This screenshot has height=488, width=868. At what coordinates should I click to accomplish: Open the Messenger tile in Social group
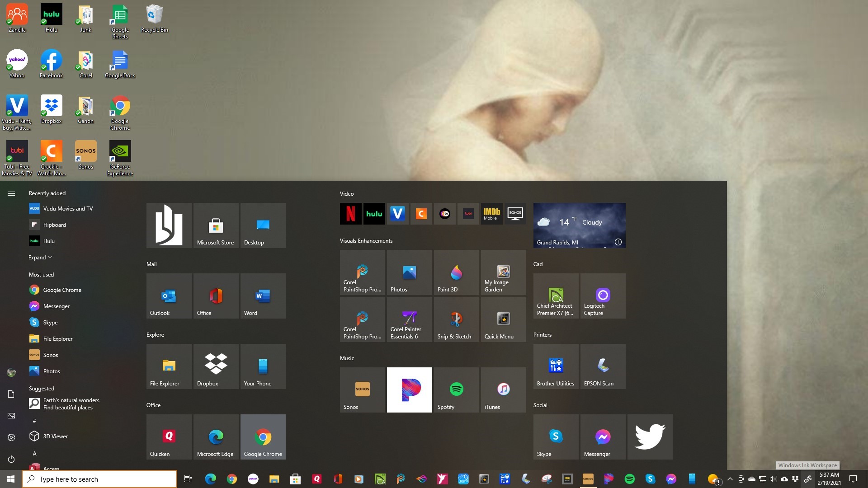pyautogui.click(x=603, y=437)
